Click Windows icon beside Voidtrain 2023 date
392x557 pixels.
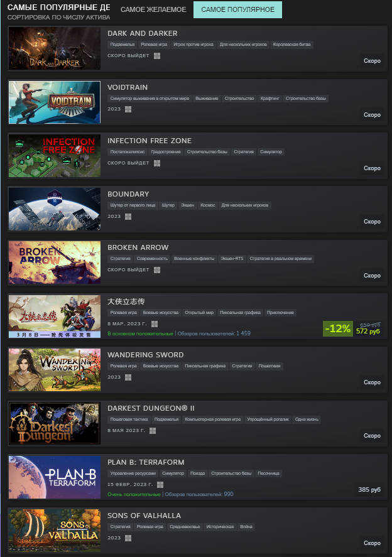[x=128, y=109]
